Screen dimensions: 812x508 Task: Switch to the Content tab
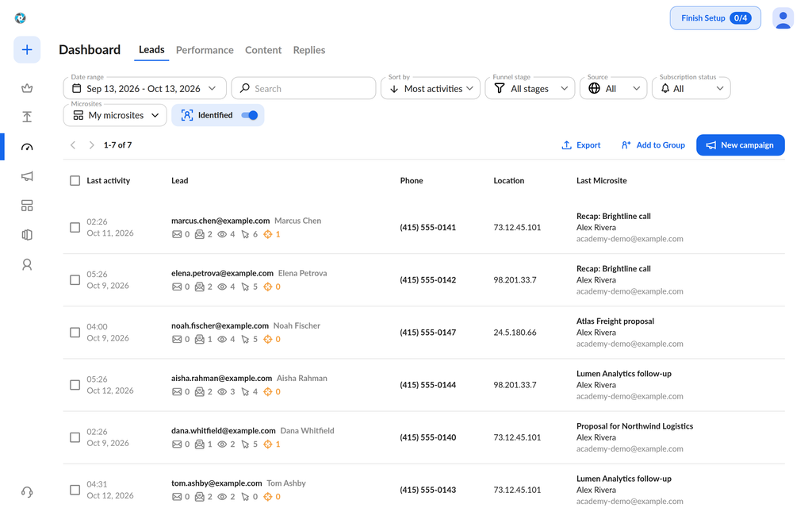click(x=263, y=50)
